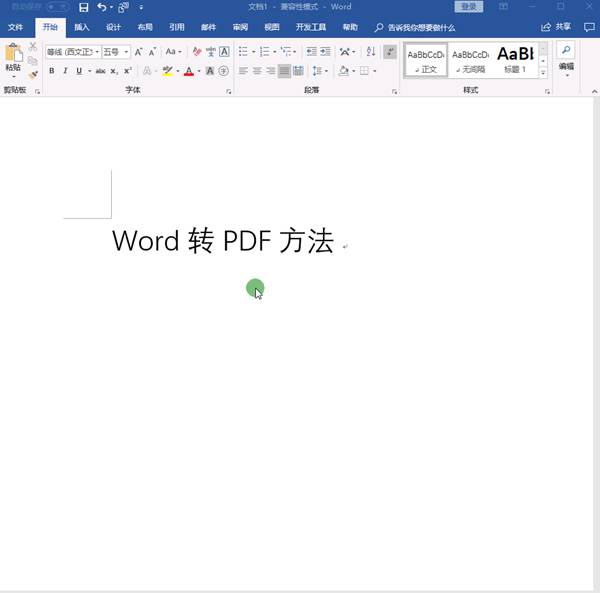This screenshot has width=600, height=593.
Task: Center align the paragraph
Action: (257, 71)
